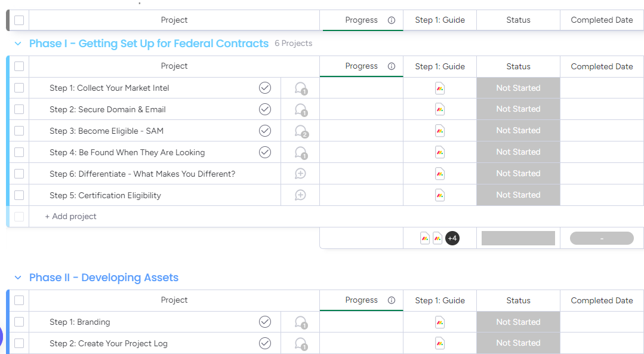Toggle the select-all checkbox in the Phase II header
This screenshot has height=354, width=644.
pos(19,300)
